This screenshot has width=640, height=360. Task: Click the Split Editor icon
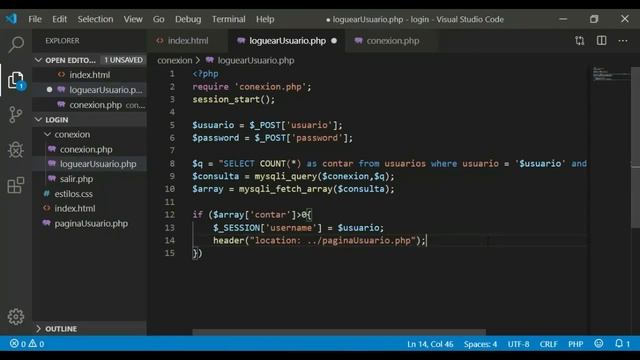coord(601,40)
